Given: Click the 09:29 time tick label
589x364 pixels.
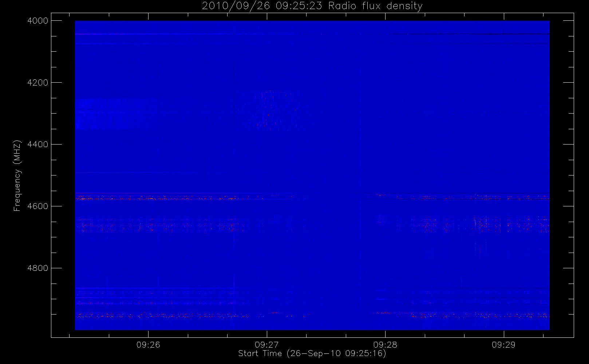Looking at the screenshot, I should click(503, 345).
